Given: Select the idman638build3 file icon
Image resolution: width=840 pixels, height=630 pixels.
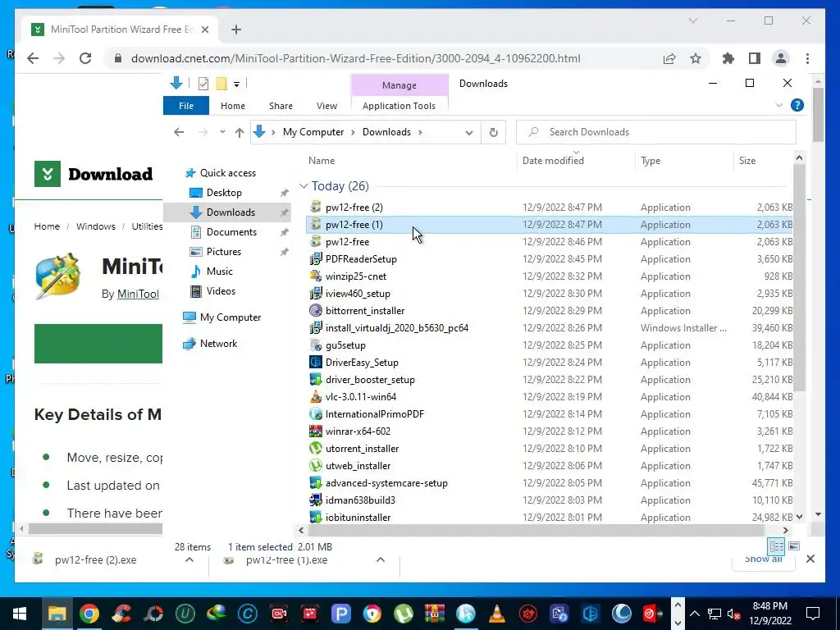Looking at the screenshot, I should coord(316,500).
